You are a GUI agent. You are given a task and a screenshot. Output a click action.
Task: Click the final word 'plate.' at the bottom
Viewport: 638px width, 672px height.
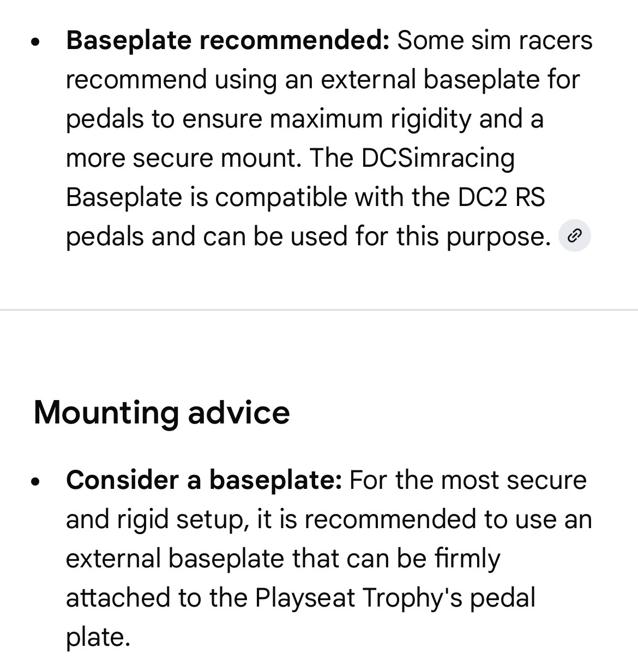98,637
